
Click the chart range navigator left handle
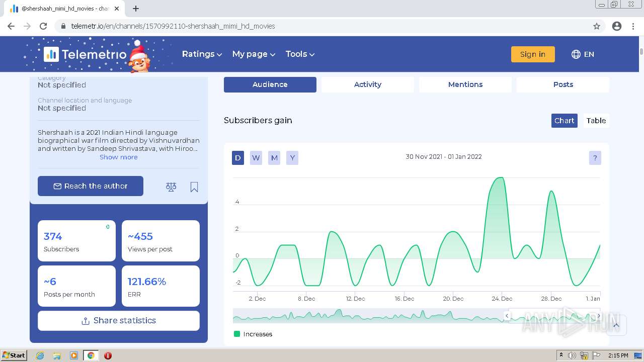(507, 316)
